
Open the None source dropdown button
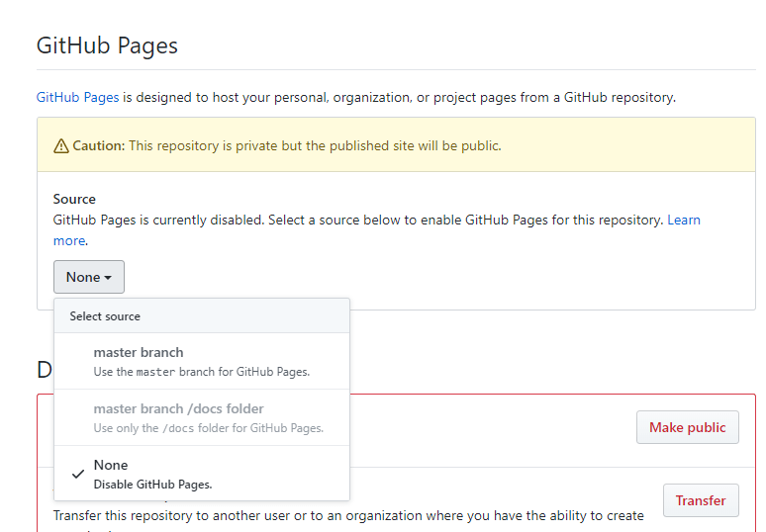point(89,277)
